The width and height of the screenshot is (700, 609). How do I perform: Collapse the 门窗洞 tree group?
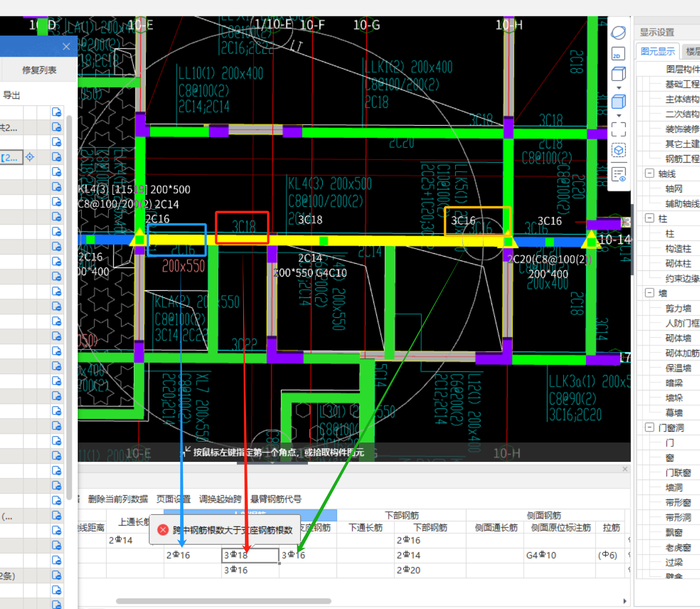(x=649, y=427)
